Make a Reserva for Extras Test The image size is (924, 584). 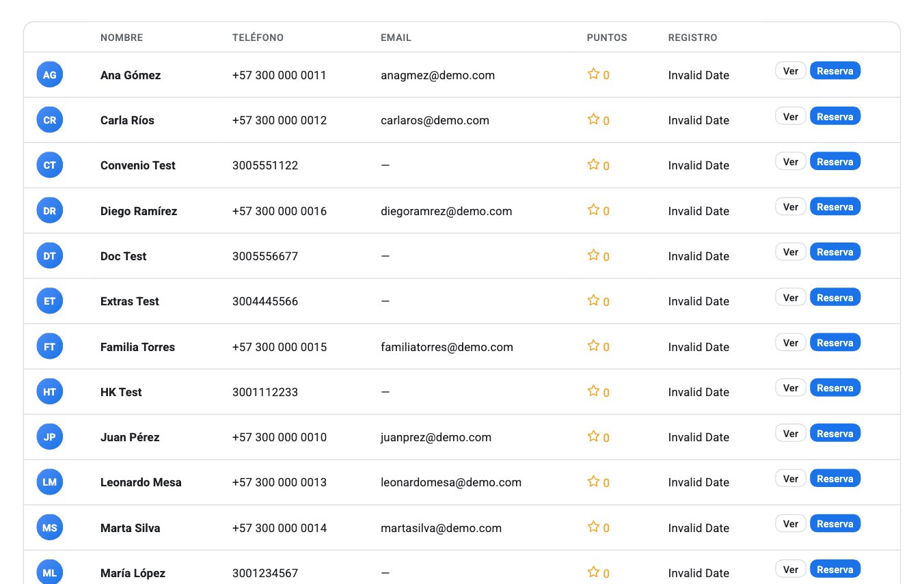point(835,298)
